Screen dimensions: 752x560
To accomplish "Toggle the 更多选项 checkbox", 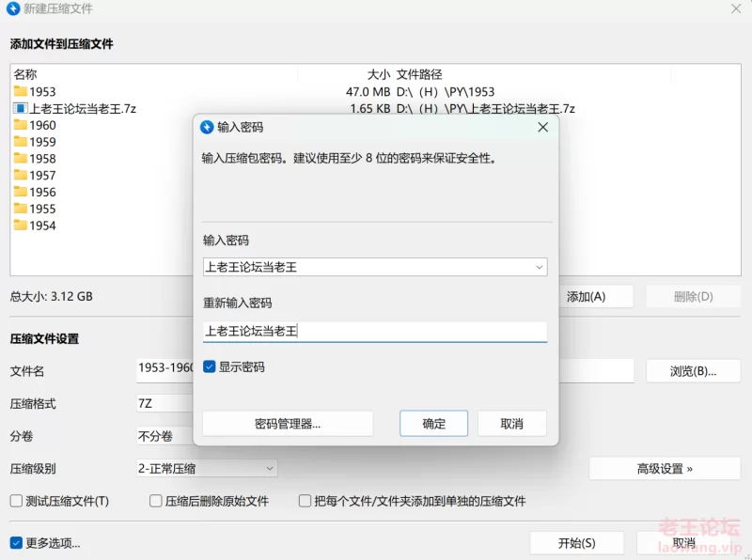I will [17, 543].
